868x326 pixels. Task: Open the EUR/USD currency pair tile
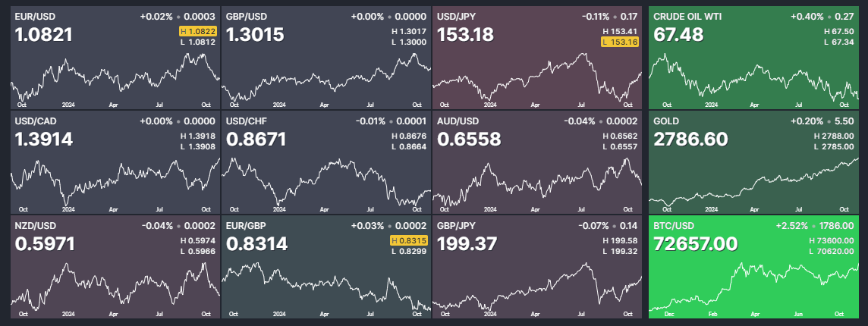pyautogui.click(x=114, y=57)
